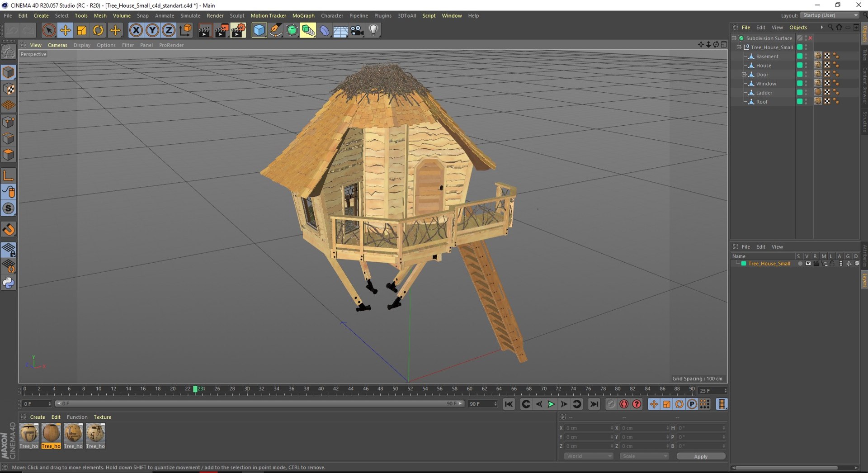Switch to Edges mode
Viewport: 868px width, 473px height.
[x=9, y=138]
